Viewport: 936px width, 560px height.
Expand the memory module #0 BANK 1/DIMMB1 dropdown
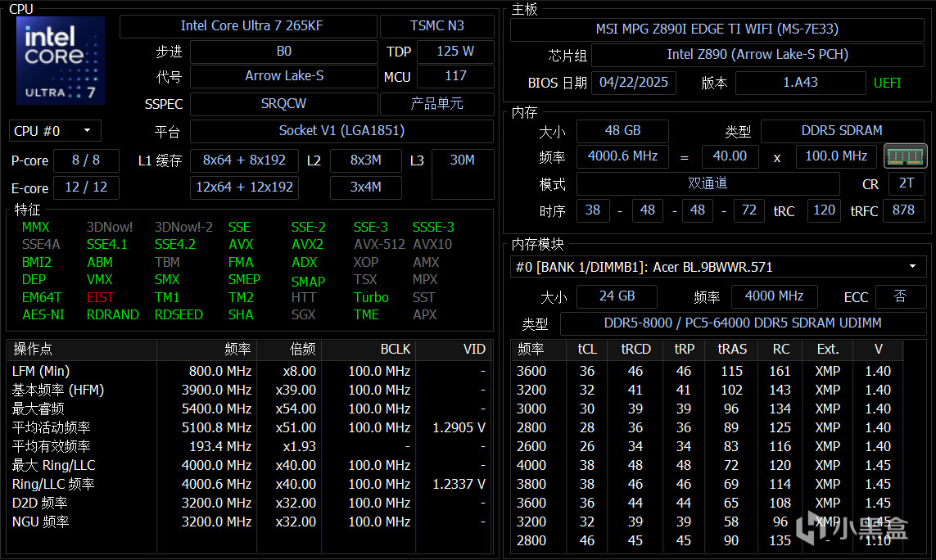pos(717,267)
